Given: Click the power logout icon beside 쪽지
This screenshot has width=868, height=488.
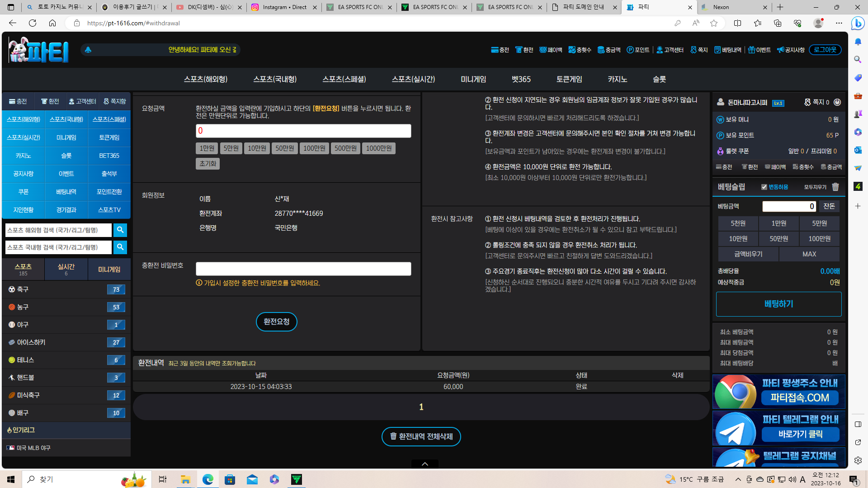Looking at the screenshot, I should 837,102.
